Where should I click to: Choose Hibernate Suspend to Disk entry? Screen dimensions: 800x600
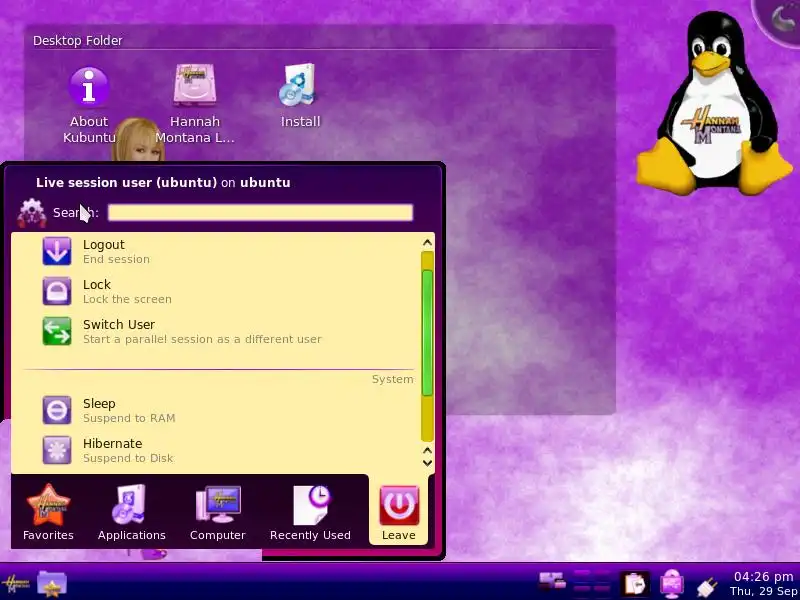click(221, 450)
